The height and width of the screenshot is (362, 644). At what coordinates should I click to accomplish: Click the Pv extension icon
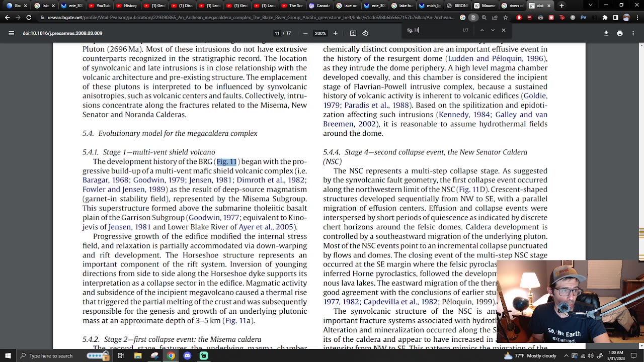pyautogui.click(x=583, y=18)
